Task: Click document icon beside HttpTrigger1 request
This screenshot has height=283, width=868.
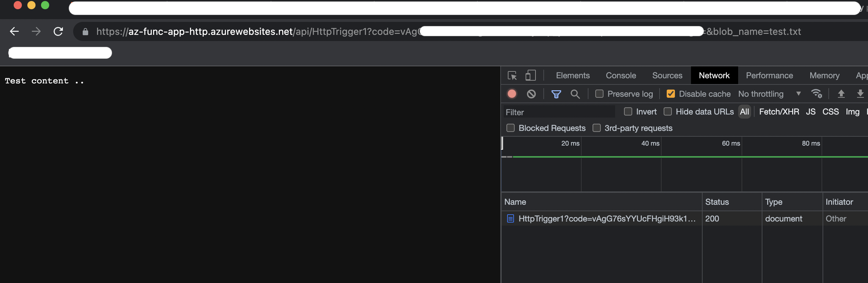Action: (x=510, y=219)
